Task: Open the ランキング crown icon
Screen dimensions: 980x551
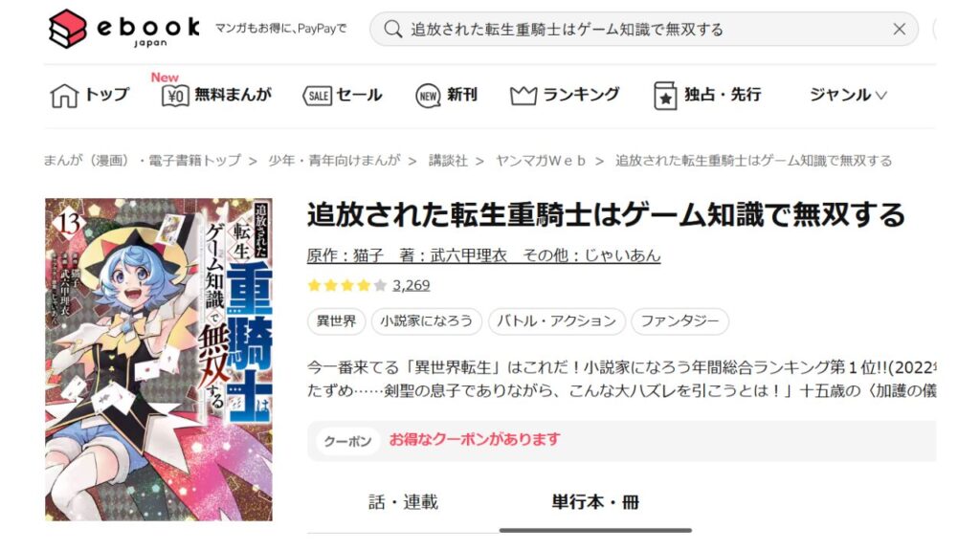Action: tap(523, 96)
